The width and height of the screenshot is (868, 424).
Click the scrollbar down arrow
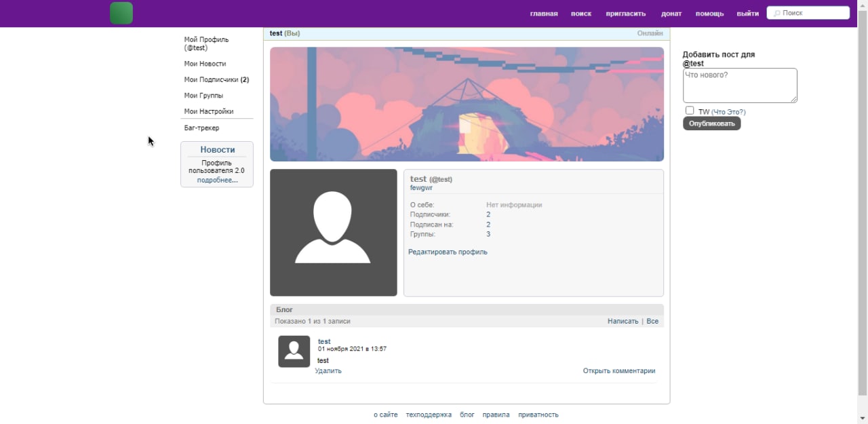click(x=863, y=418)
